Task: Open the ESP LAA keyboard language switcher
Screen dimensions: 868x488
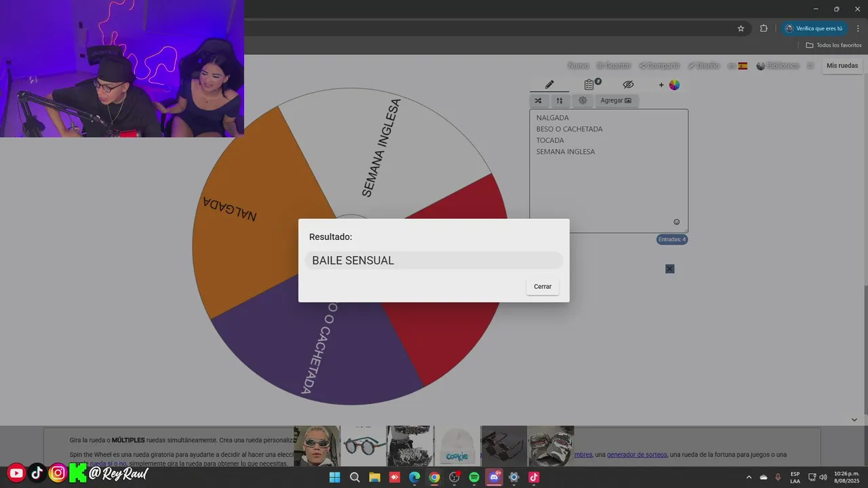Action: coord(795,477)
